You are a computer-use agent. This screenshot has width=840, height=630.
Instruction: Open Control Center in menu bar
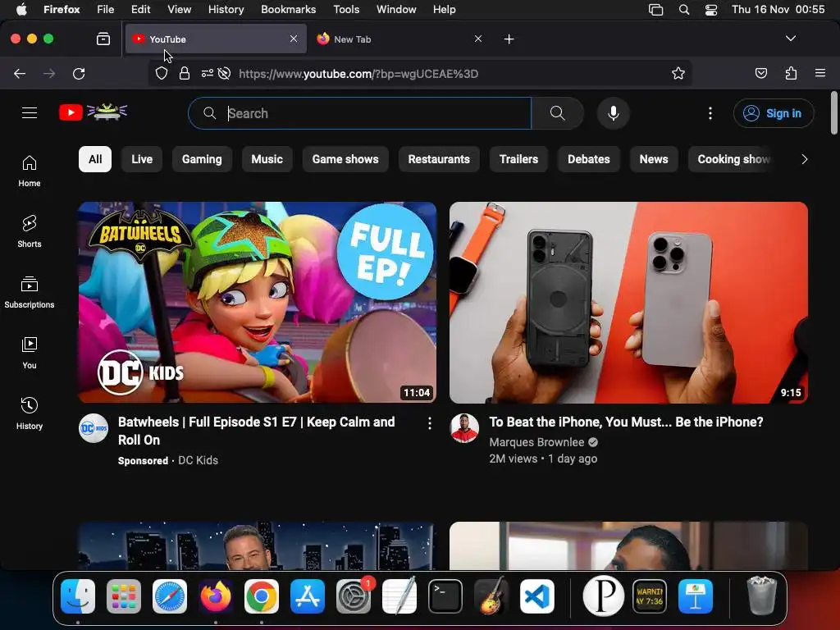[x=711, y=9]
